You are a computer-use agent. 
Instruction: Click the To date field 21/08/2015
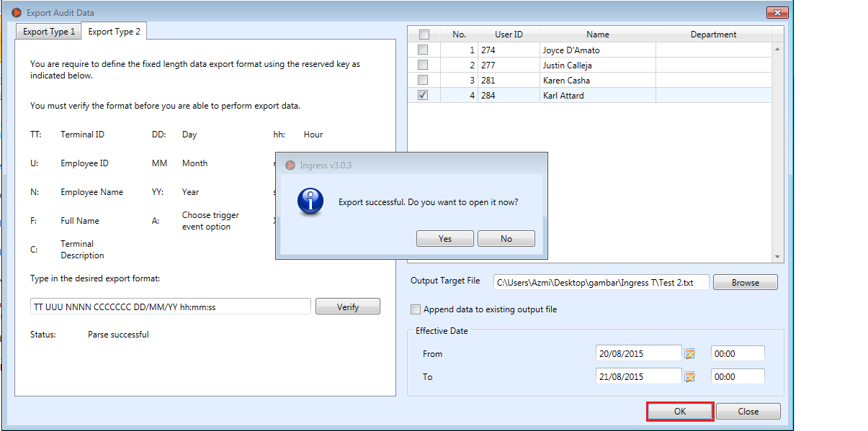click(x=639, y=376)
